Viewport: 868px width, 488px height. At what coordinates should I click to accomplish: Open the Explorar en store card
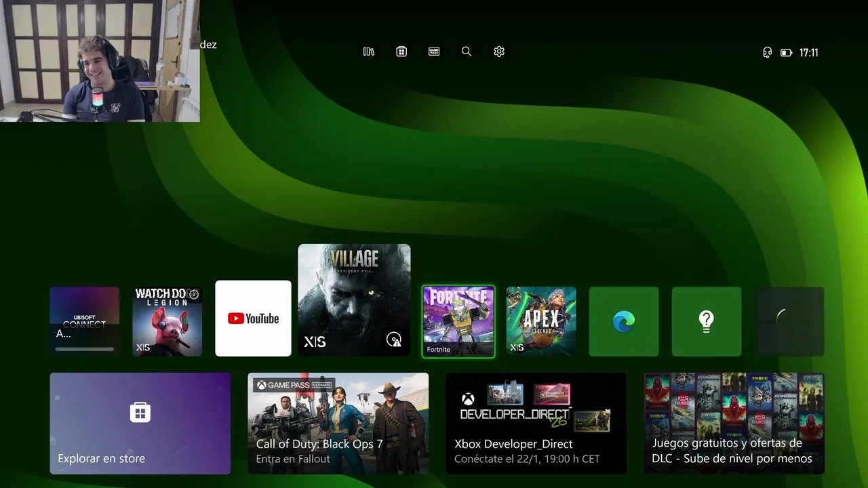[x=140, y=423]
